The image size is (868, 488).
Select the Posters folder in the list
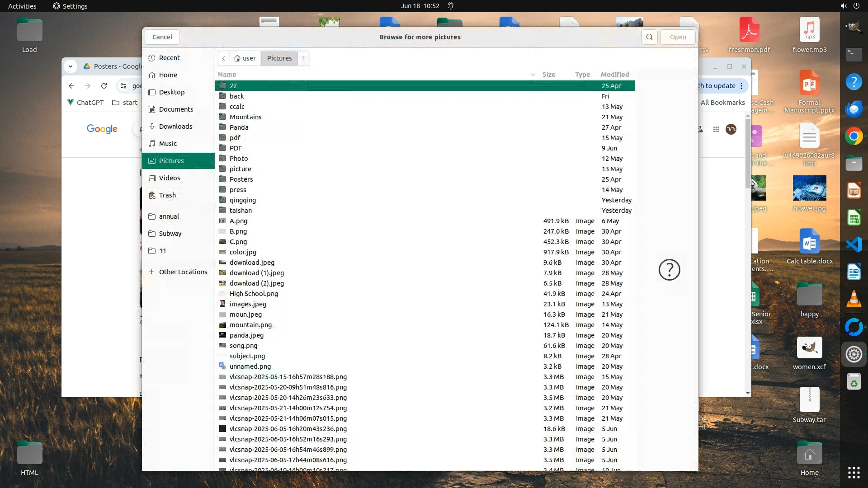click(241, 179)
